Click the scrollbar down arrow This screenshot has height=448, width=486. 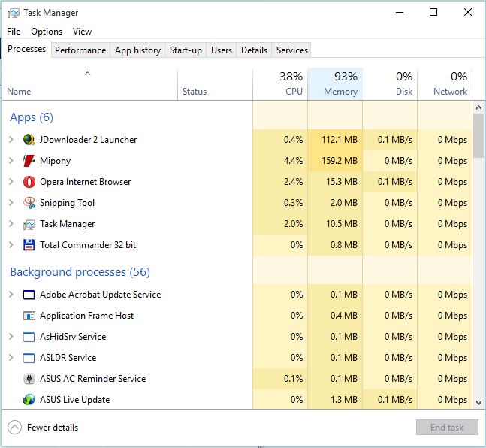[x=479, y=403]
